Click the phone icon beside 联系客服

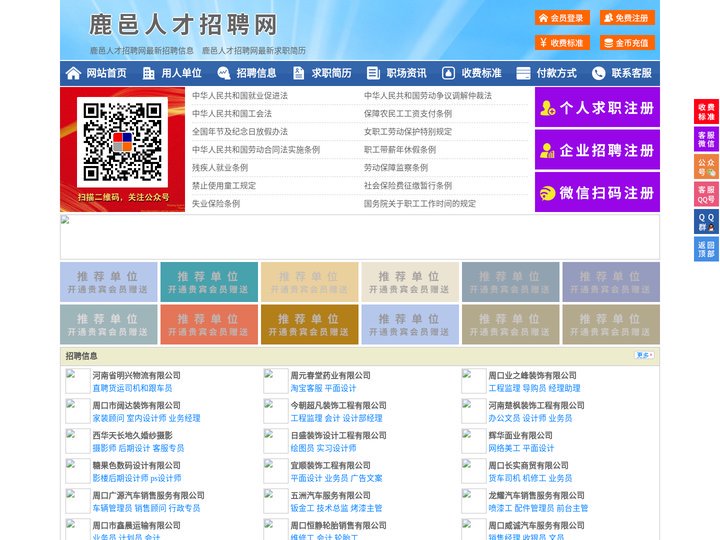(x=598, y=73)
